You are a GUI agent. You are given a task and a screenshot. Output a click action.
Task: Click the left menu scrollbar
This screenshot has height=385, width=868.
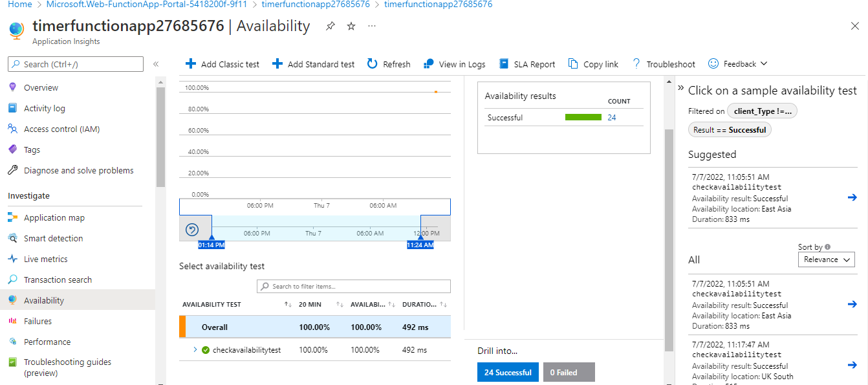[160, 137]
